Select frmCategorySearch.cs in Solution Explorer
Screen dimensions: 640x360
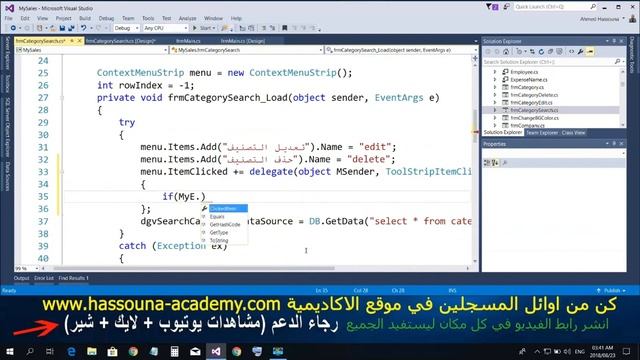point(534,110)
